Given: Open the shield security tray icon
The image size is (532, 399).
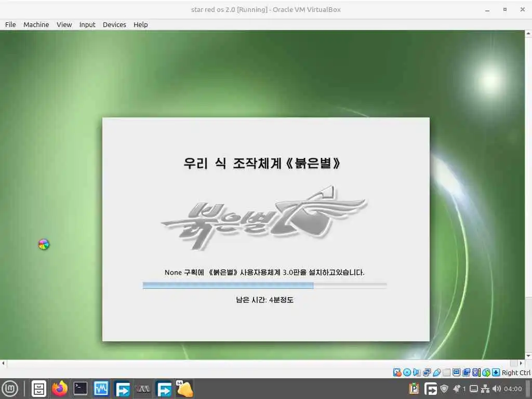Looking at the screenshot, I should tap(444, 389).
